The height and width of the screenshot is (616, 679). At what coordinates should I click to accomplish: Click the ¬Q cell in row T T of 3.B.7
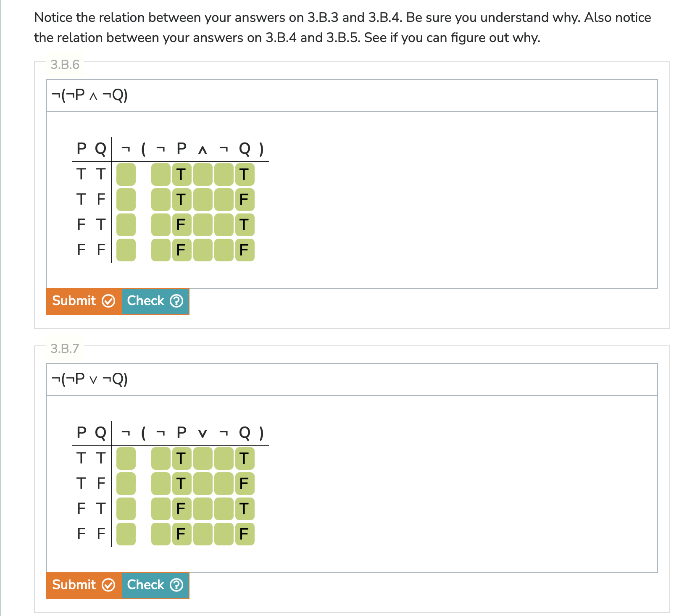coord(223,458)
